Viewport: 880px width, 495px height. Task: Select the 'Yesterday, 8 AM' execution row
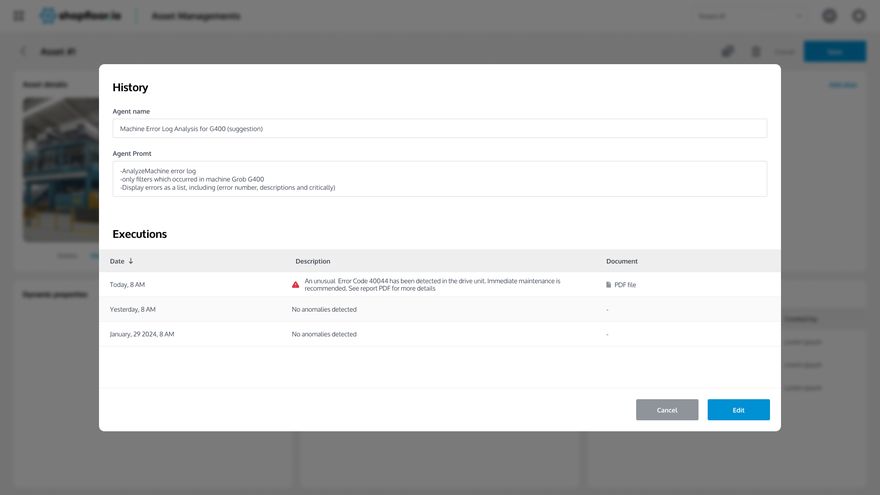click(439, 309)
